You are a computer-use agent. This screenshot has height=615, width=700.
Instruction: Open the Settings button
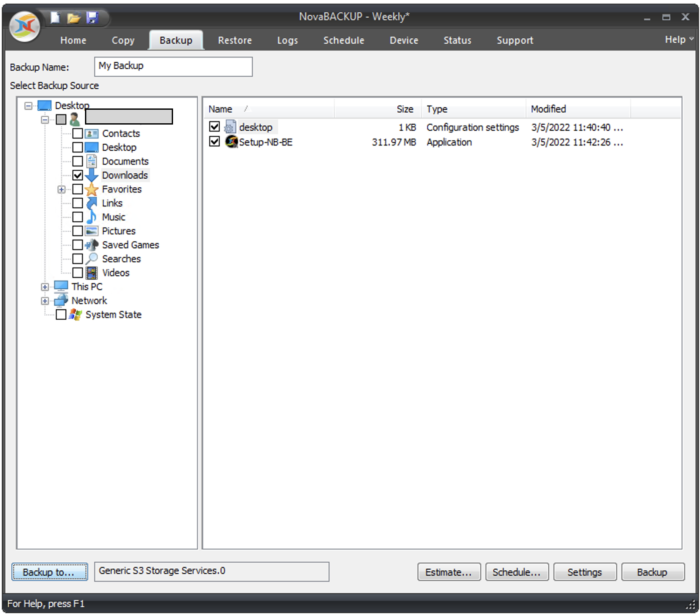click(x=585, y=572)
